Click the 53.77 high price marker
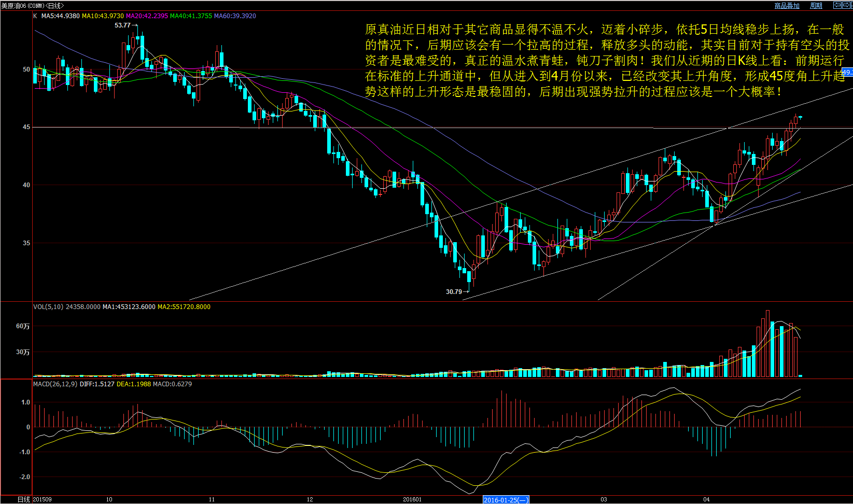Viewport: 853px width, 504px height. [x=123, y=25]
